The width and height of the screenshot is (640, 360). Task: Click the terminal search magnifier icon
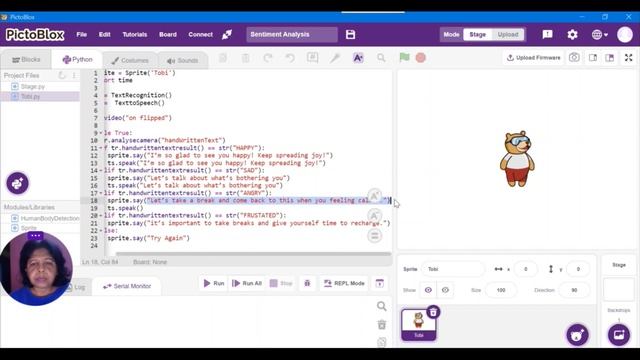point(381,306)
